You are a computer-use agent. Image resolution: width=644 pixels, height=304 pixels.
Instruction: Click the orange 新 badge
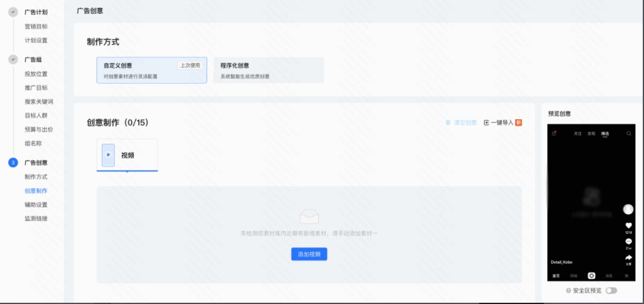coord(518,122)
